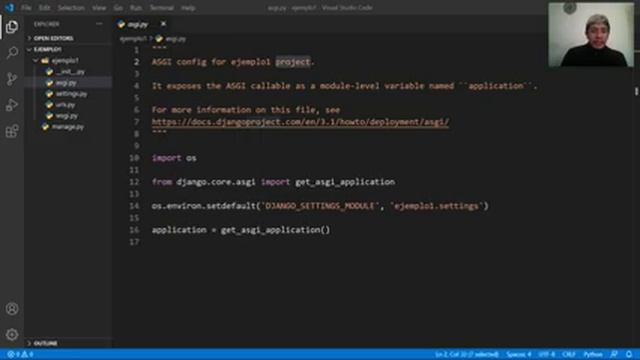Change line ending via CRLF status

click(569, 354)
